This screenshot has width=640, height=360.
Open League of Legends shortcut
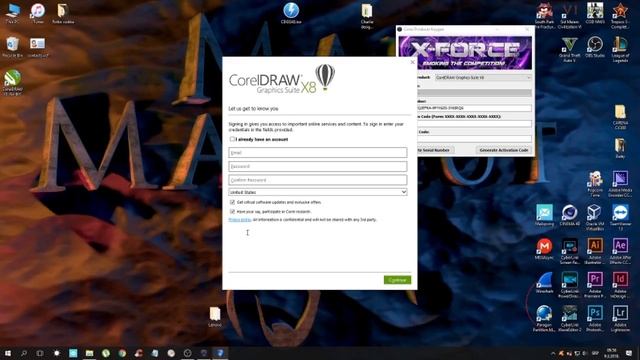pyautogui.click(x=620, y=49)
